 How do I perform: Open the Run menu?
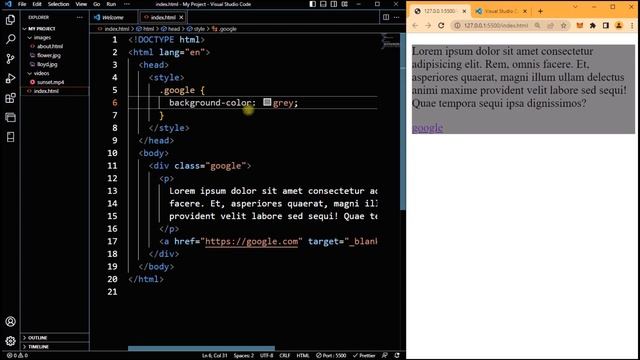click(x=111, y=4)
